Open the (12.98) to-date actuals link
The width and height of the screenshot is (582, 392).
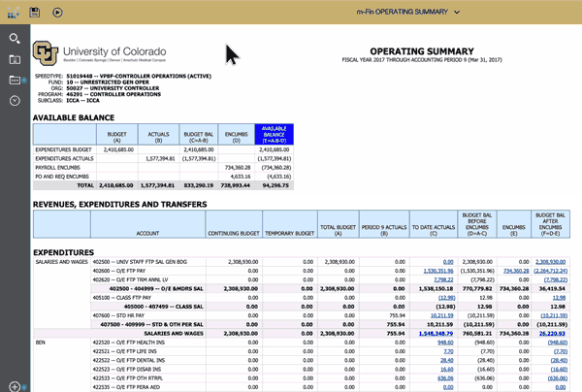coord(446,298)
